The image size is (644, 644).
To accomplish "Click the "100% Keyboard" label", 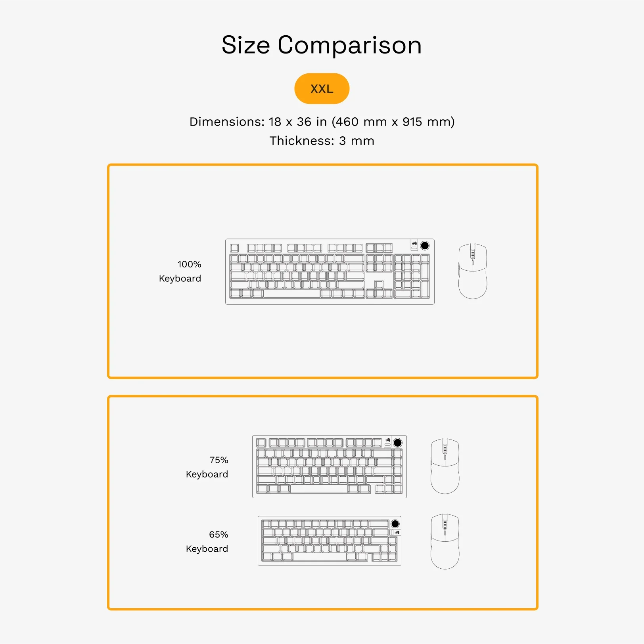I will [180, 271].
